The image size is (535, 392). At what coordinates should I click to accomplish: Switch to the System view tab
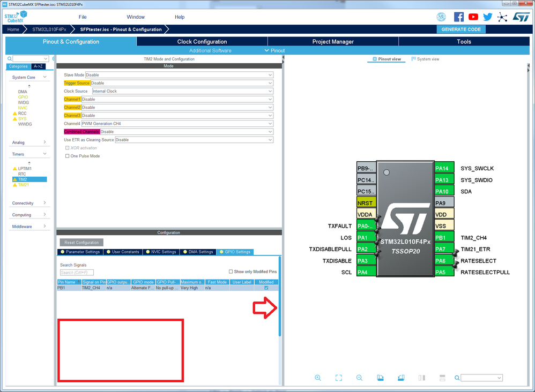[425, 59]
